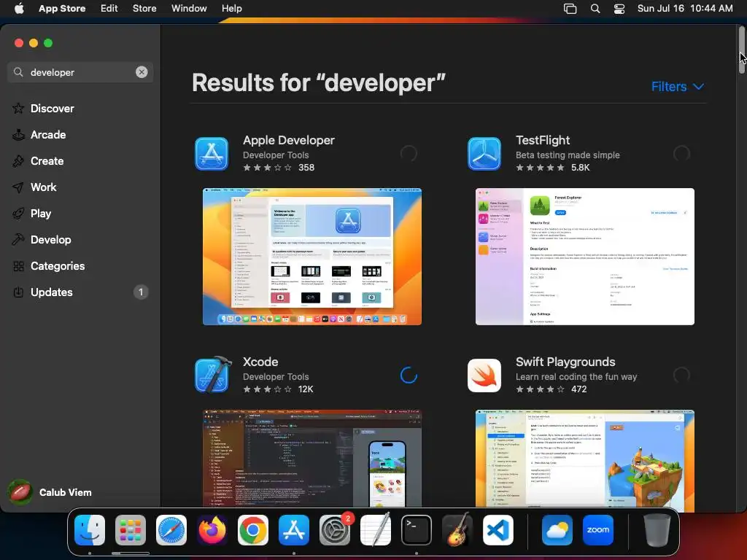Open the Help menu
This screenshot has height=560, width=747.
(x=231, y=8)
